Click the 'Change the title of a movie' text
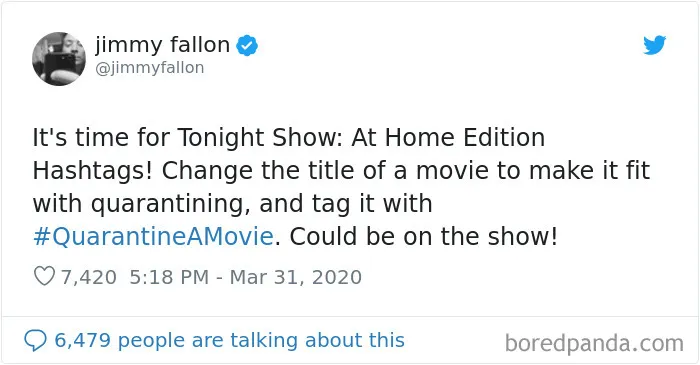This screenshot has height=365, width=700. [284, 170]
